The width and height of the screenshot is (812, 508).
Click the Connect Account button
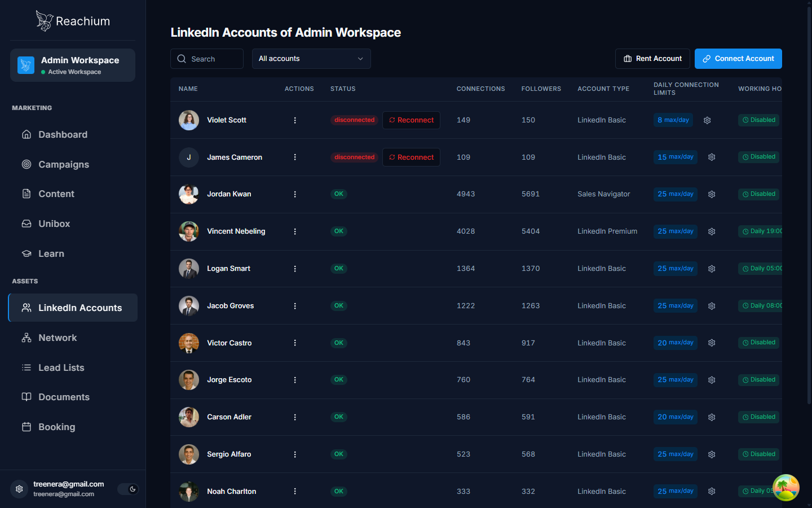[x=738, y=59]
